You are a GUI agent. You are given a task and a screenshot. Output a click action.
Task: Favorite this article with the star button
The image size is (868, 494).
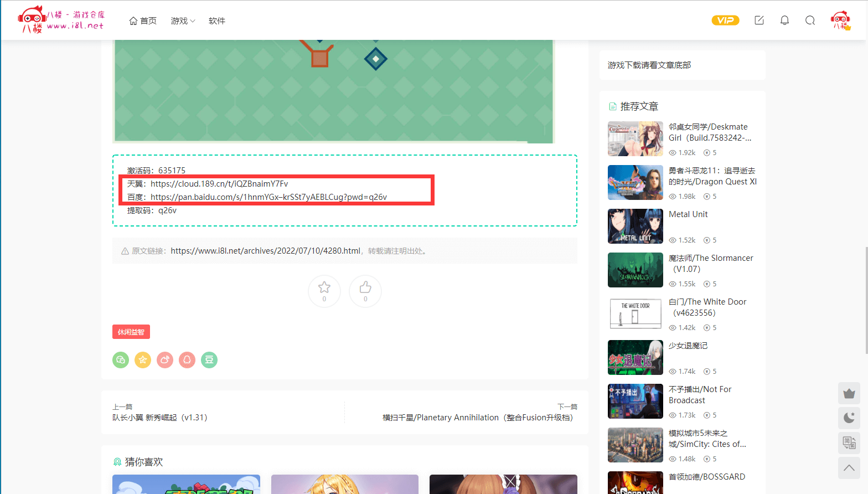click(x=324, y=291)
